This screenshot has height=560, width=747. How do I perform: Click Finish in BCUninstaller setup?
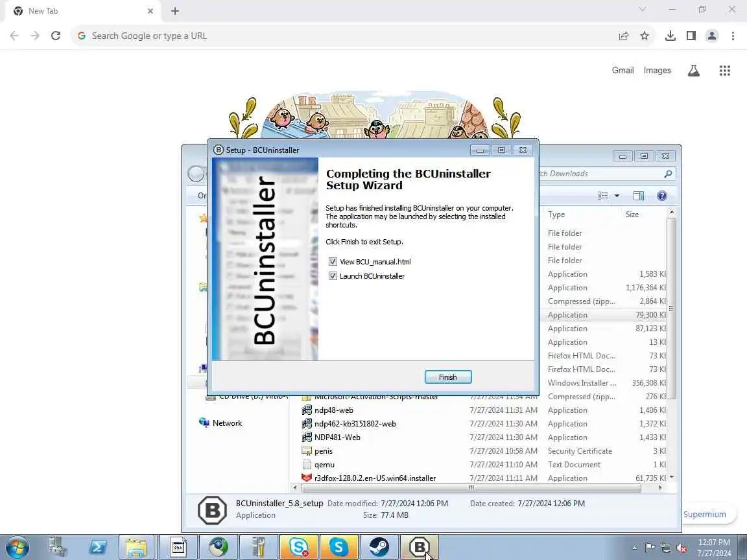click(x=448, y=377)
